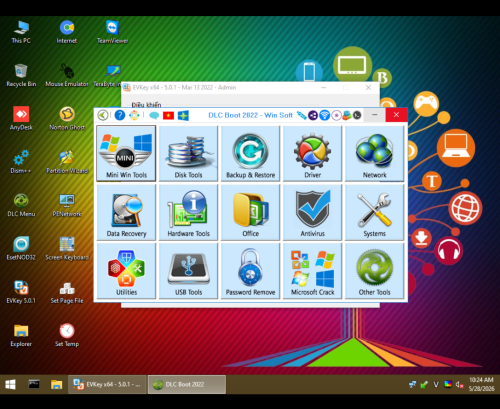Open the Office category
The width and height of the screenshot is (500, 409).
250,212
